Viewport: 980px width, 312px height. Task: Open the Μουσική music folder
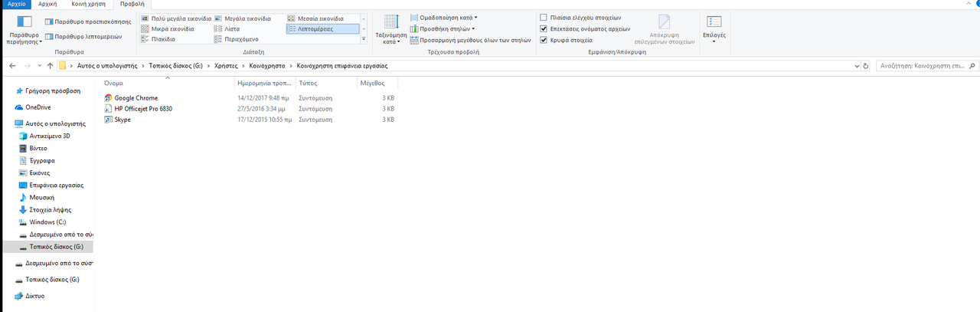[36, 197]
